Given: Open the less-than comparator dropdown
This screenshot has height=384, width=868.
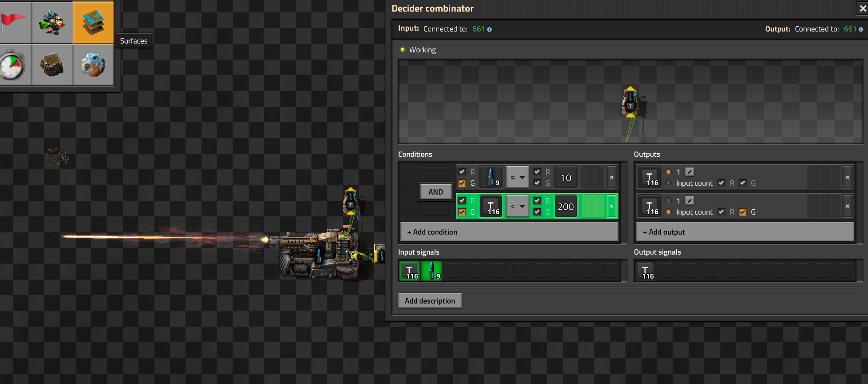Looking at the screenshot, I should click(517, 206).
